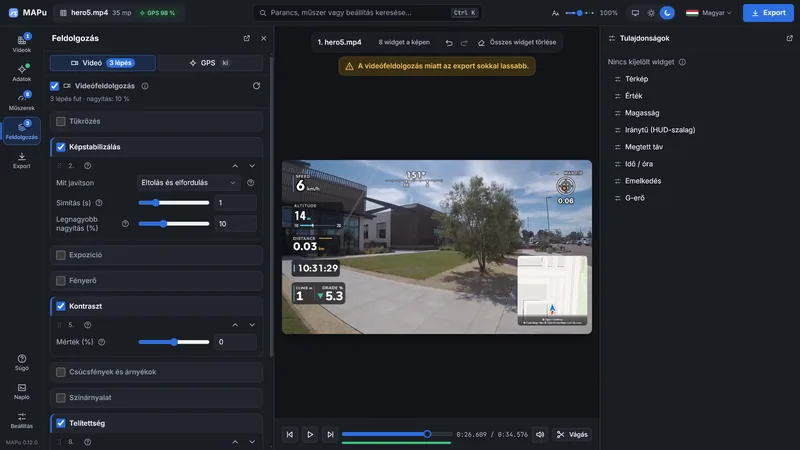Move Kontraszt step up
This screenshot has height=450, width=800.
pyautogui.click(x=235, y=325)
